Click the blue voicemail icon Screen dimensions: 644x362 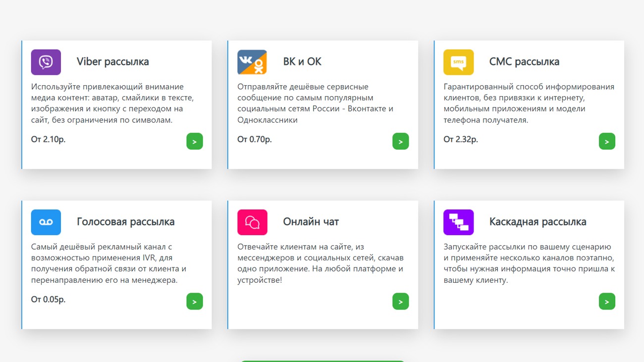pos(46,222)
